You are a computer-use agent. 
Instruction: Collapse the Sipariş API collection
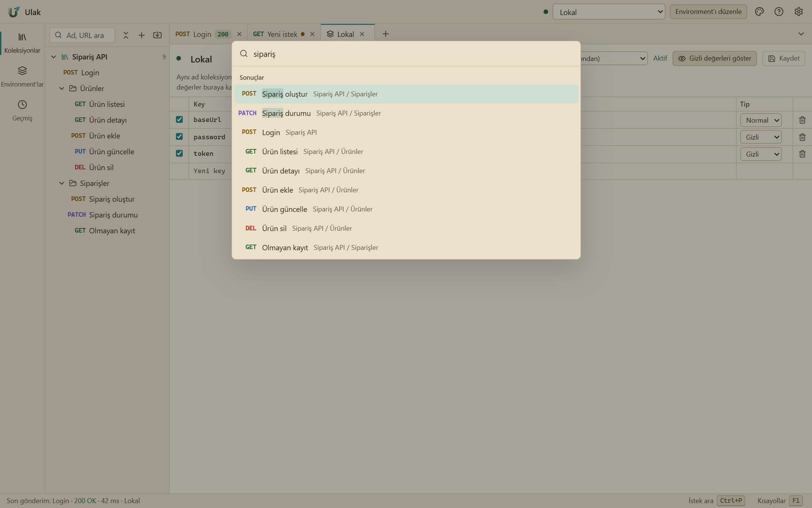[54, 57]
